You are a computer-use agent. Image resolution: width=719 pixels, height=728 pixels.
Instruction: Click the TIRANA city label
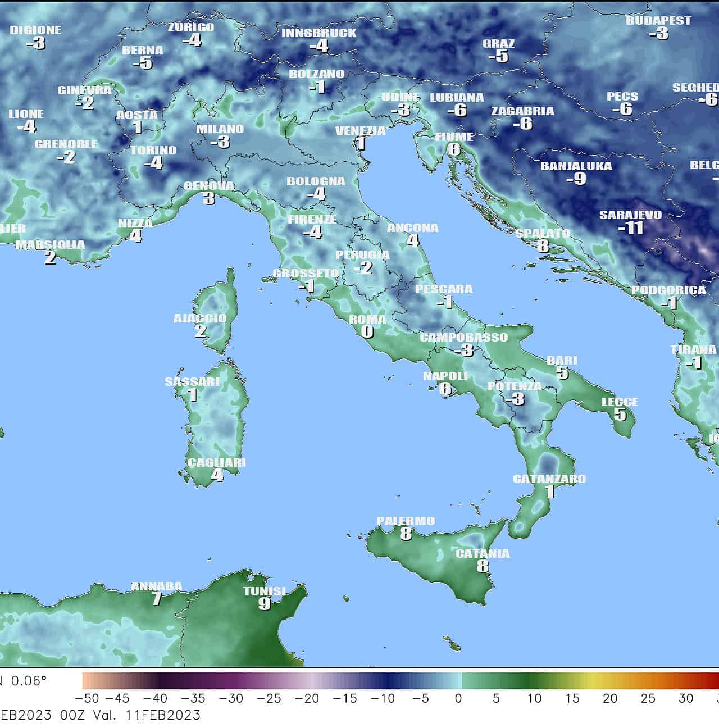click(693, 350)
